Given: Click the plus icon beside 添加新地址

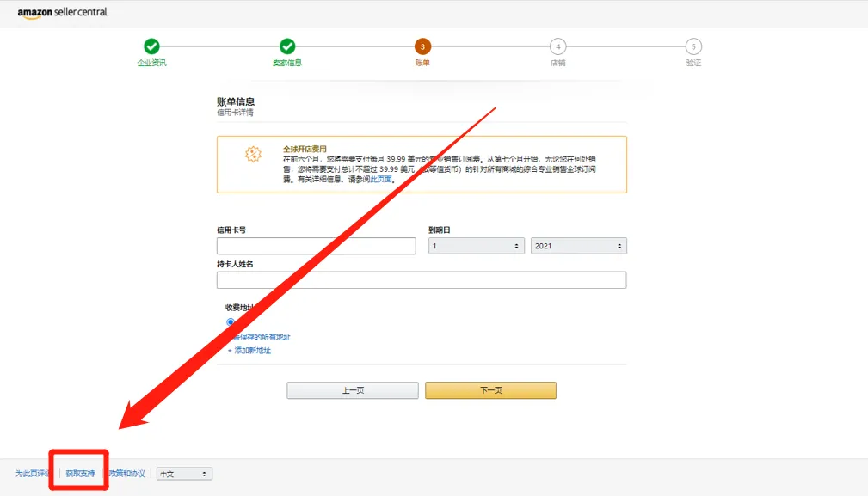Looking at the screenshot, I should [x=230, y=350].
